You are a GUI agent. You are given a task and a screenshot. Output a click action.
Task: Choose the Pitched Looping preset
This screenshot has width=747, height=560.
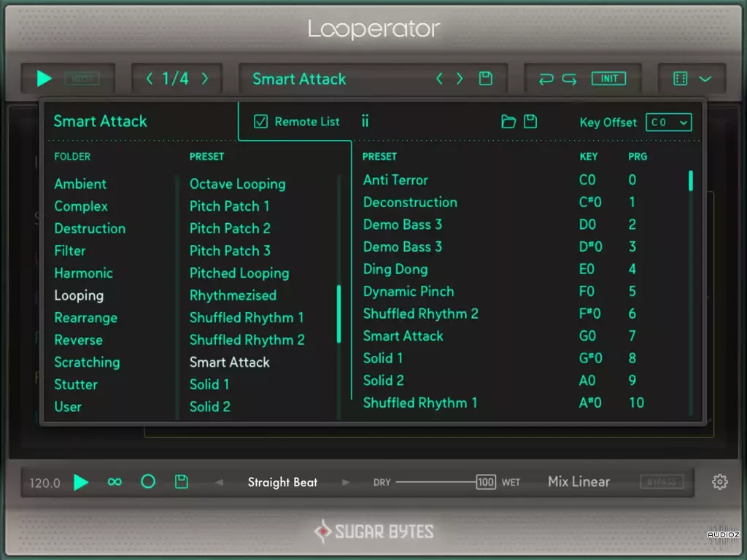(x=239, y=273)
